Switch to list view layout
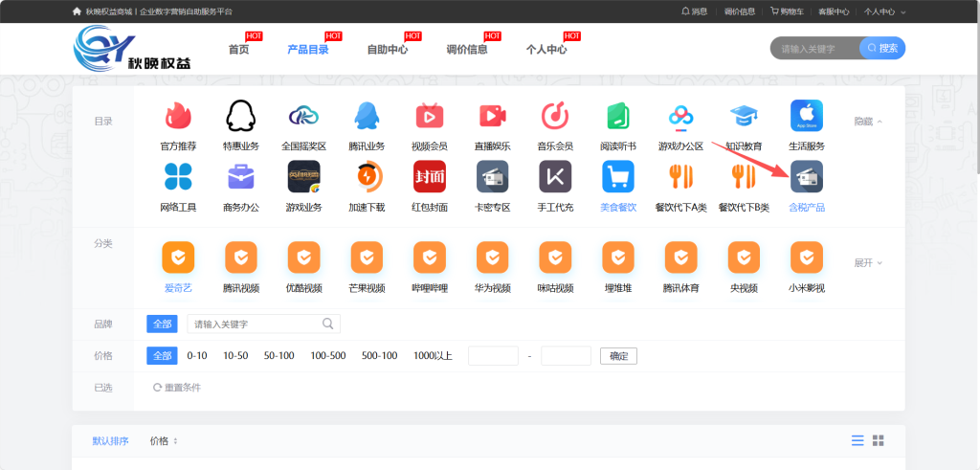 pos(857,440)
